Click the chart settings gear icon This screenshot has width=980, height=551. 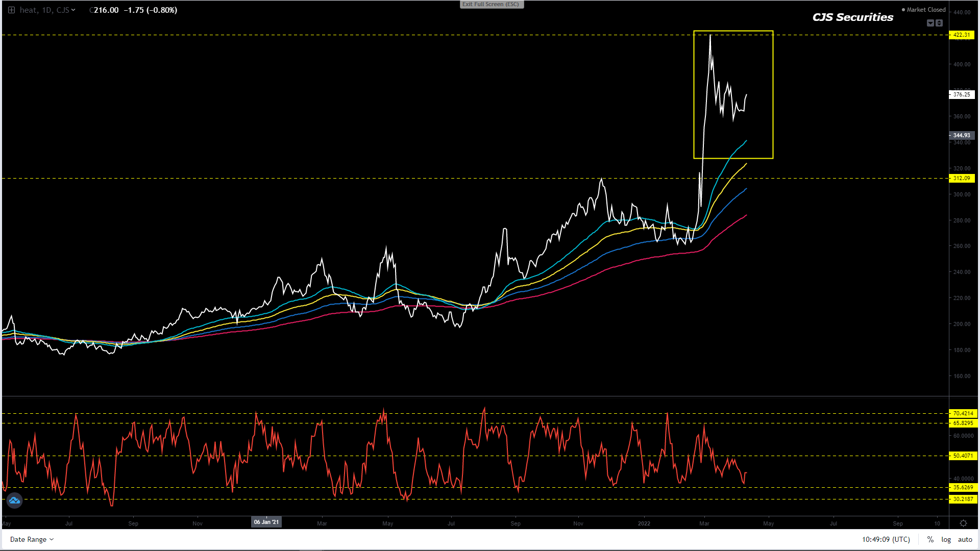(x=963, y=523)
